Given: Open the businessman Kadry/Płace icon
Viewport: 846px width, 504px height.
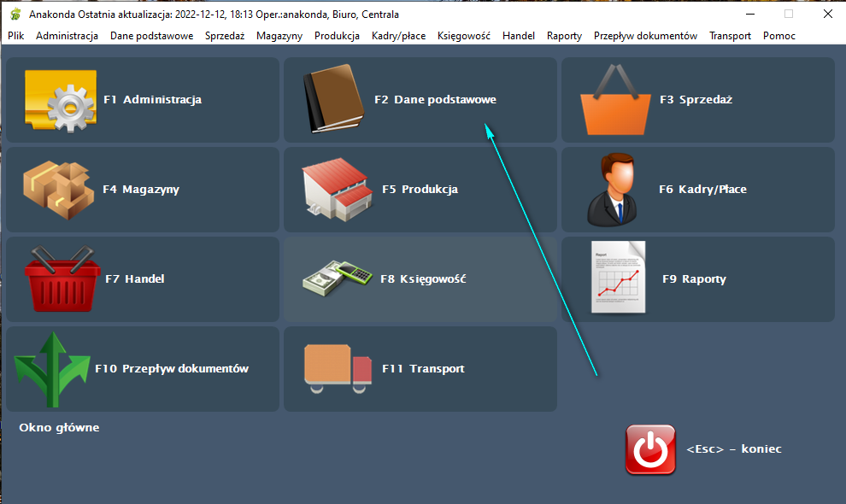Looking at the screenshot, I should tap(612, 190).
